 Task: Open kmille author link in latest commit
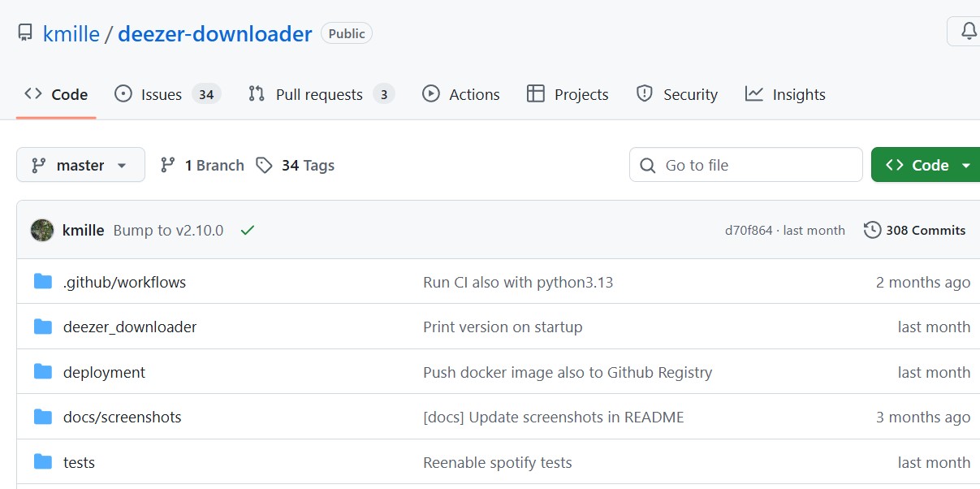[84, 230]
